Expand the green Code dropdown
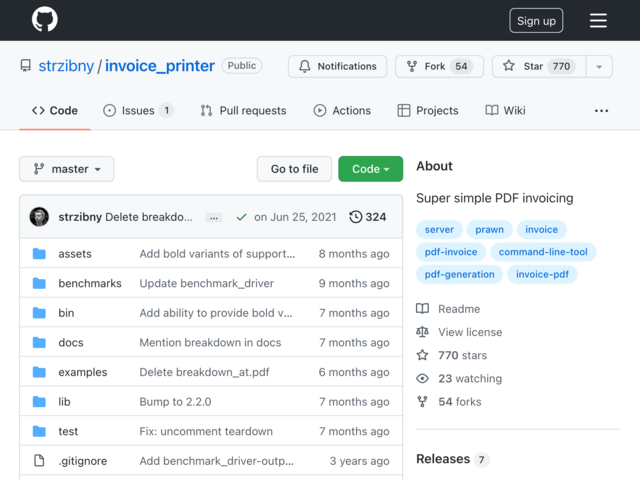Image resolution: width=640 pixels, height=480 pixels. click(370, 169)
